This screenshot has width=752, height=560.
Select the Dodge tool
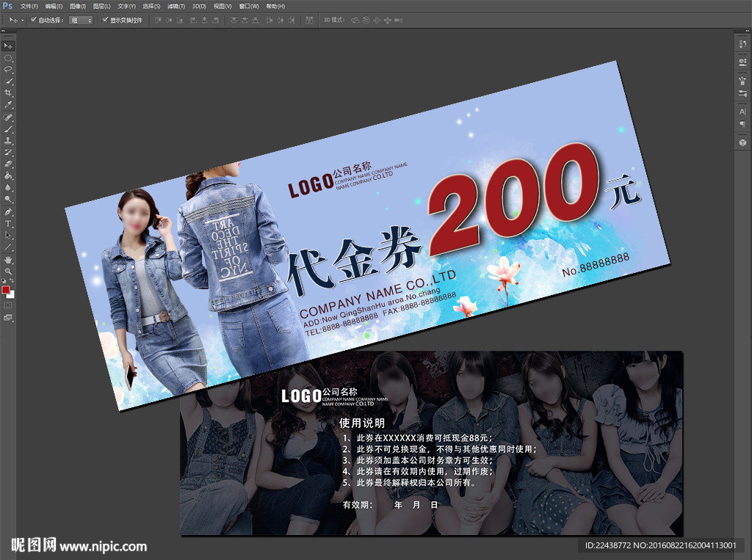tap(8, 199)
